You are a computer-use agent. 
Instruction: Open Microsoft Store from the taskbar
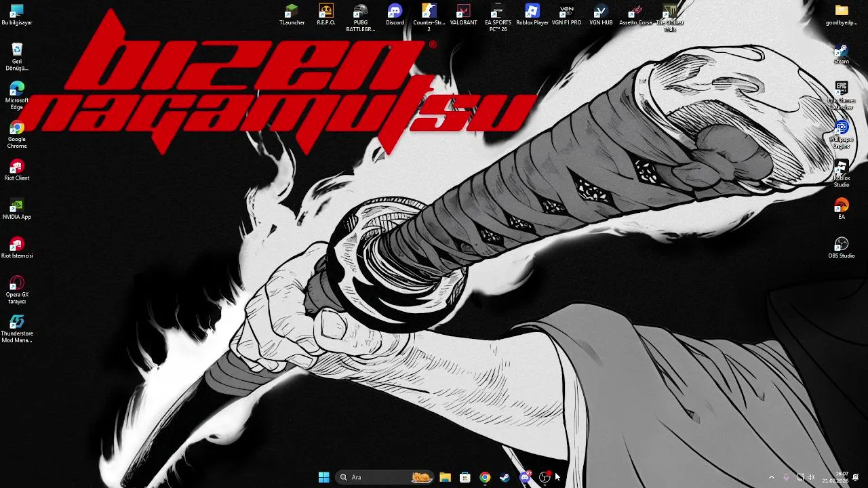[x=465, y=477]
